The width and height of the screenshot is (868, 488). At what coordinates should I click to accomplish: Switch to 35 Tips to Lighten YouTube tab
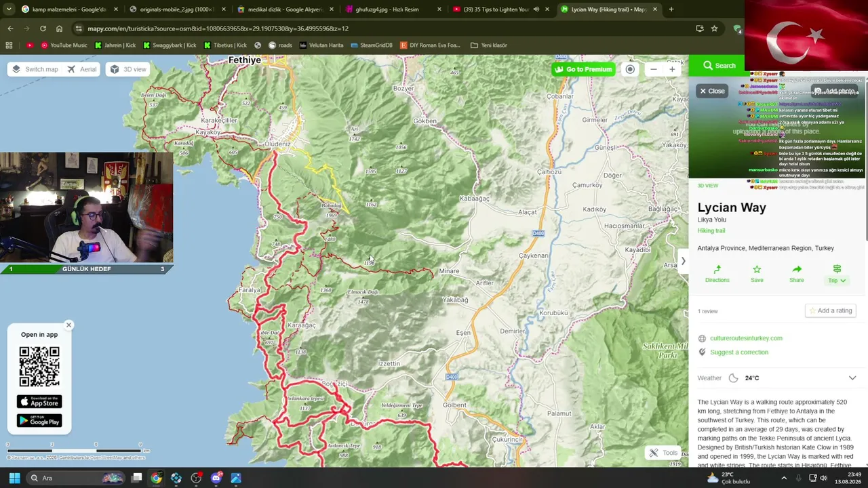[x=495, y=9]
